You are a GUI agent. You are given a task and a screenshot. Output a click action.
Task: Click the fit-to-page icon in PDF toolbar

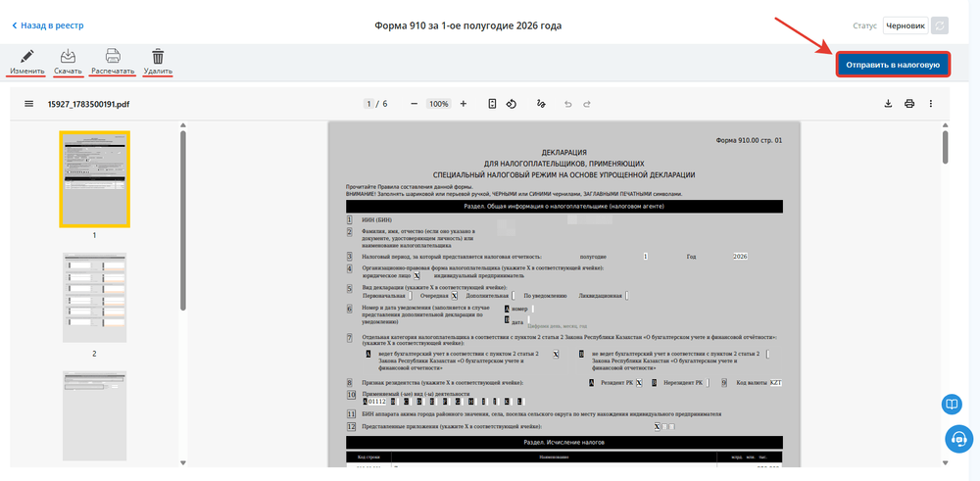[x=493, y=104]
